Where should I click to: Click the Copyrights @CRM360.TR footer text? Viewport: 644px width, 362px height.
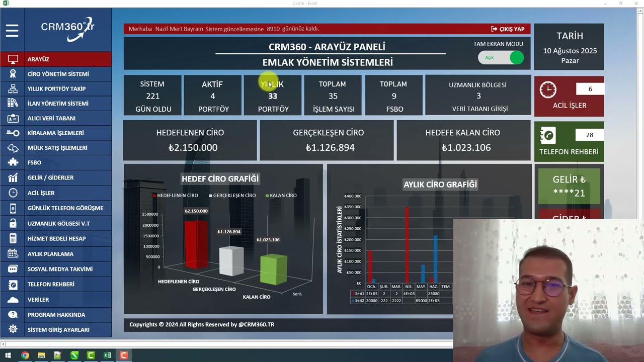[x=202, y=325]
